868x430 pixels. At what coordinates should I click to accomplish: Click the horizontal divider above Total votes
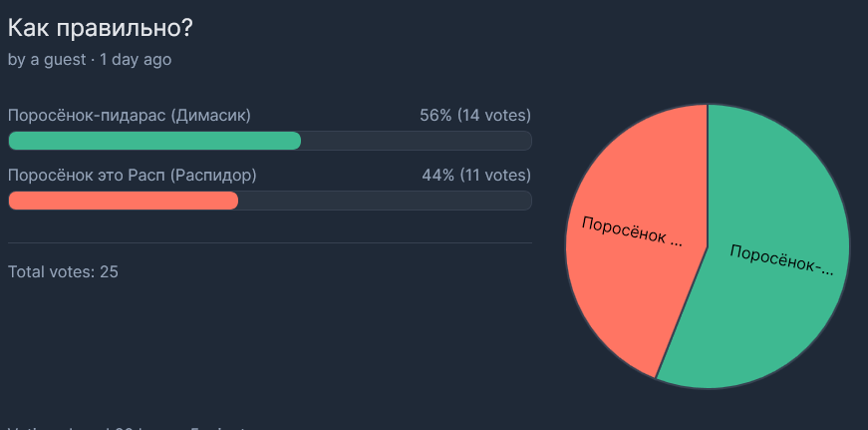(270, 243)
